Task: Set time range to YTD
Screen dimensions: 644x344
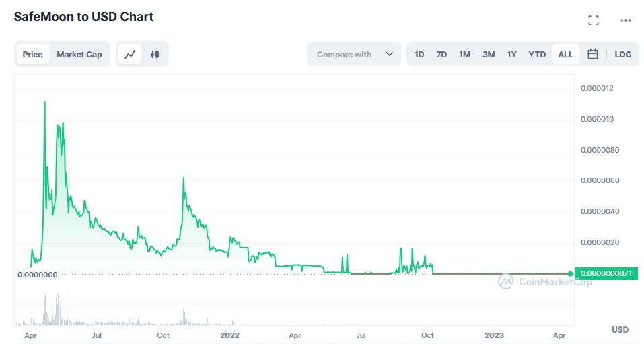Action: coord(537,55)
